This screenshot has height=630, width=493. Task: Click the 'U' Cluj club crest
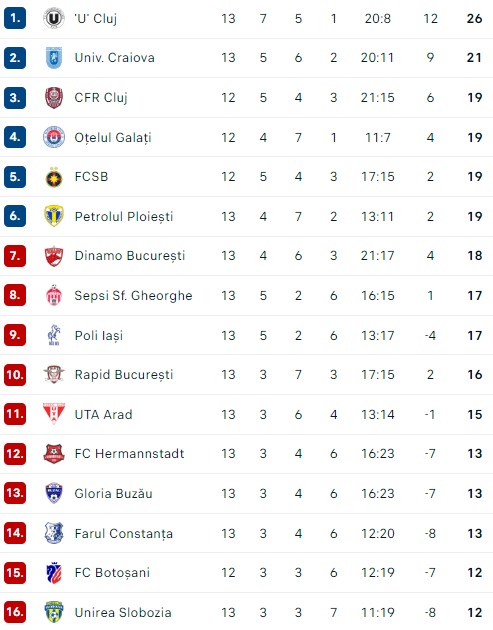point(53,18)
